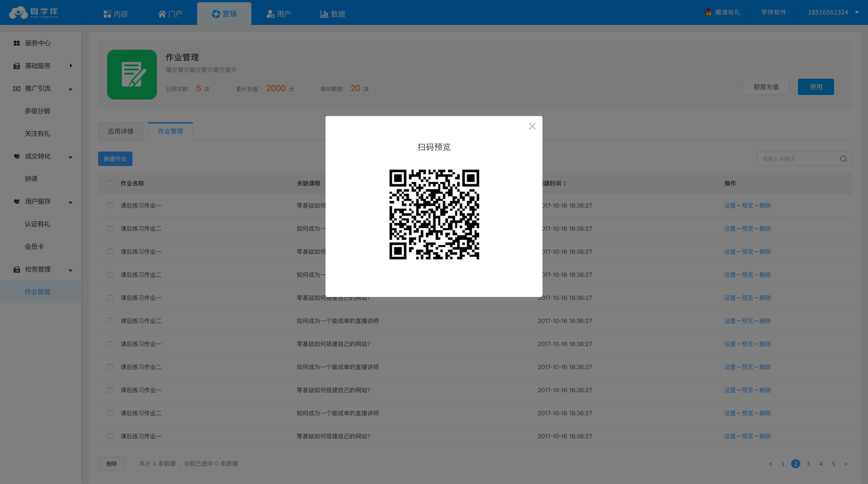Check the fourth row checkbox

coord(110,275)
